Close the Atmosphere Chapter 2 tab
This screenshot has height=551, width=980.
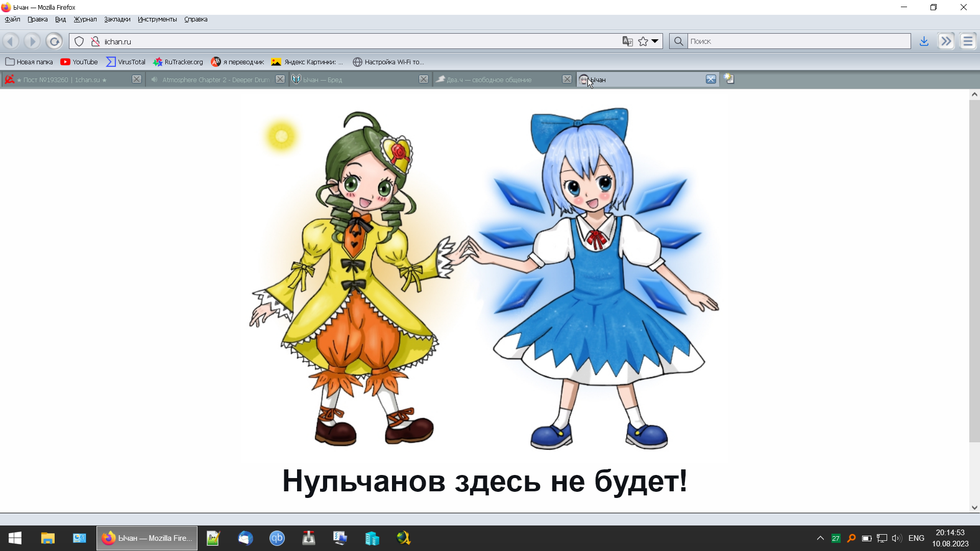pos(280,79)
